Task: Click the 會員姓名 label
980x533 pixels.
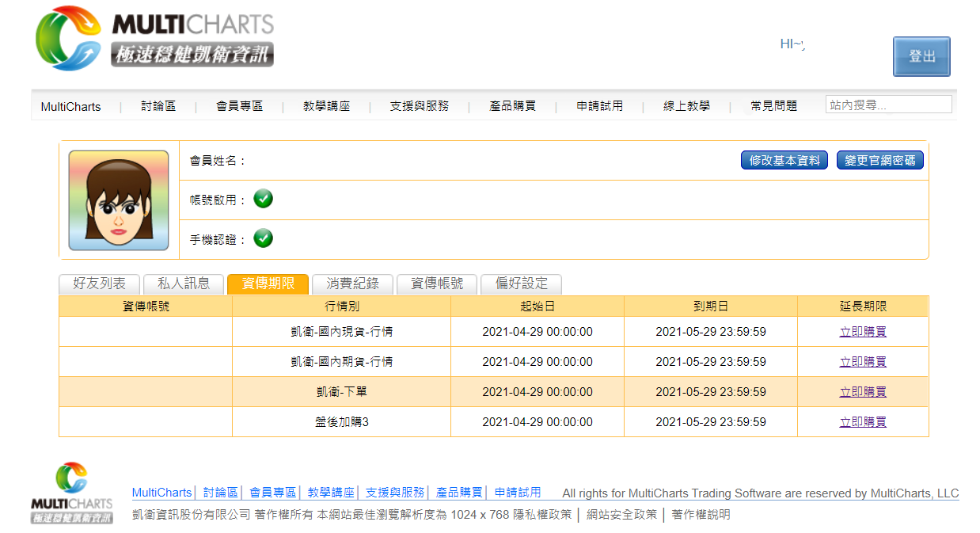Action: 218,161
